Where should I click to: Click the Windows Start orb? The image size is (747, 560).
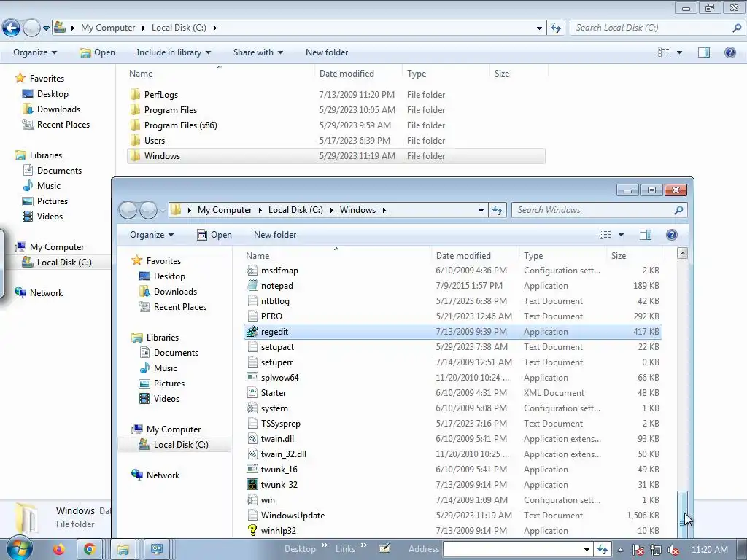[x=19, y=548]
